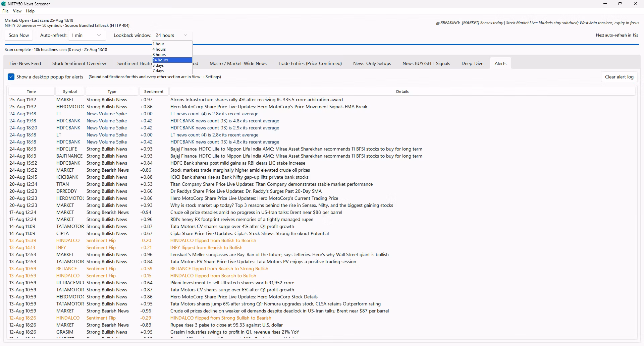Uncheck Show a desktop popup for alerts
Image resolution: width=644 pixels, height=346 pixels.
click(x=11, y=77)
